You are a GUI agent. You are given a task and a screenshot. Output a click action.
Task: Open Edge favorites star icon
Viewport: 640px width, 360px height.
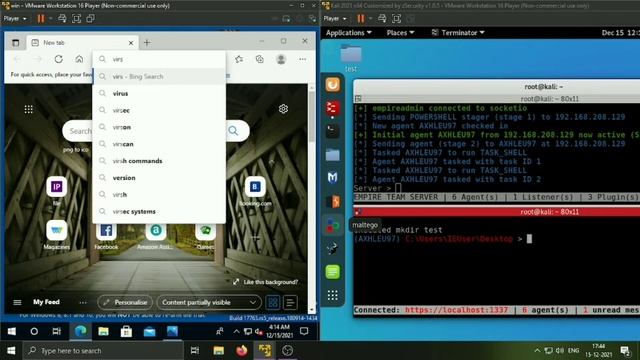[239, 59]
